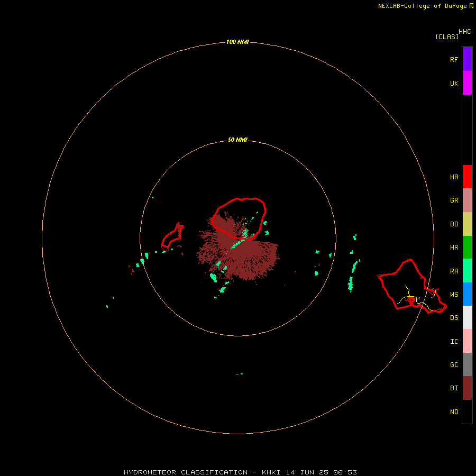Select the GR pinkish-brown legend swatch
476x476 pixels.
[x=467, y=200]
